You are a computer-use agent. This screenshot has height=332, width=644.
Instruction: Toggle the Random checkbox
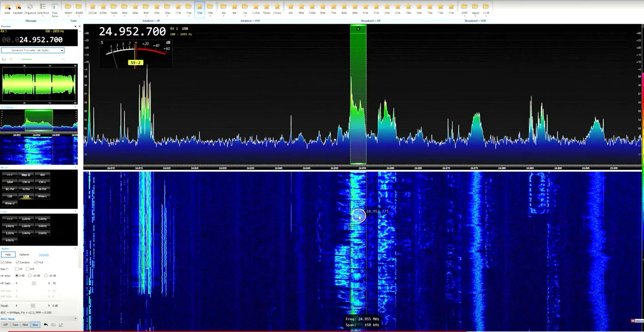tap(17, 262)
